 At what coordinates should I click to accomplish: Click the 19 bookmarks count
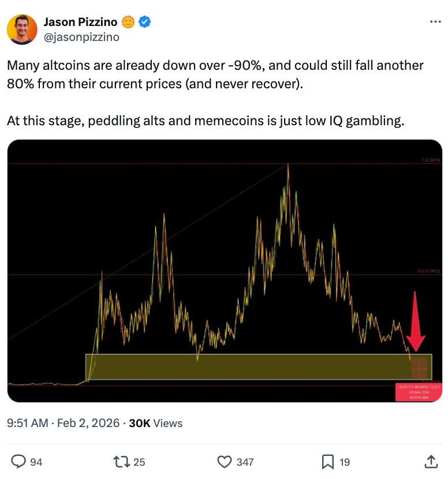tap(344, 462)
